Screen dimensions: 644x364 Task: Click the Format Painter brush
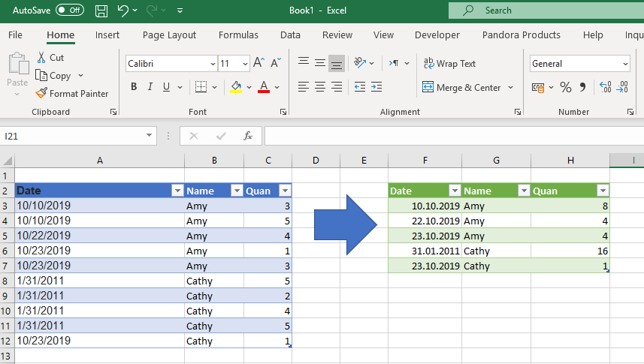(x=41, y=93)
